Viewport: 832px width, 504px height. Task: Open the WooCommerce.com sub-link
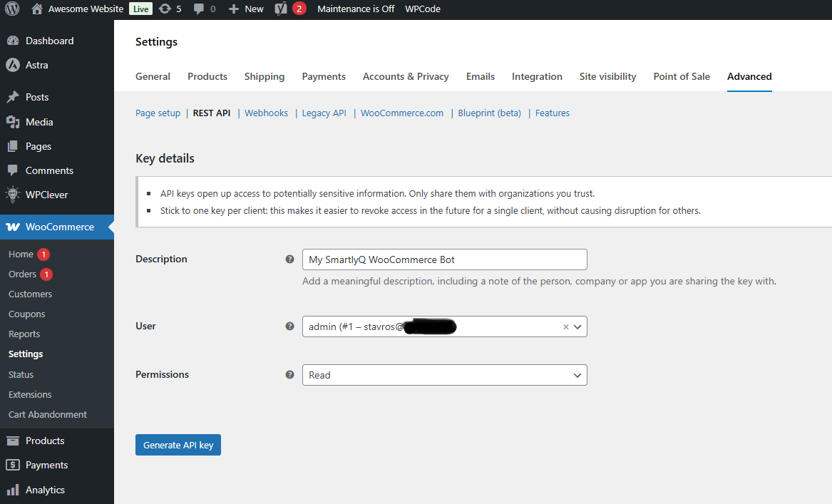tap(401, 113)
